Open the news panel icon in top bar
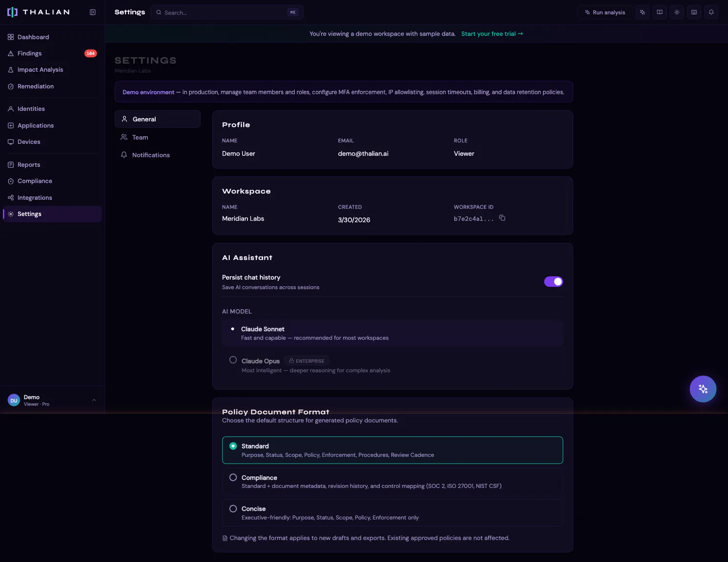728x562 pixels. coord(694,12)
